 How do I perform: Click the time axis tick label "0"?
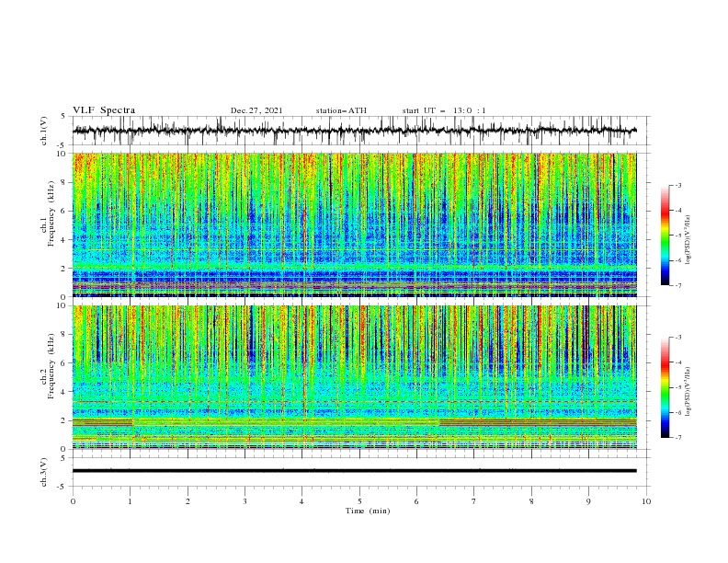coord(73,501)
